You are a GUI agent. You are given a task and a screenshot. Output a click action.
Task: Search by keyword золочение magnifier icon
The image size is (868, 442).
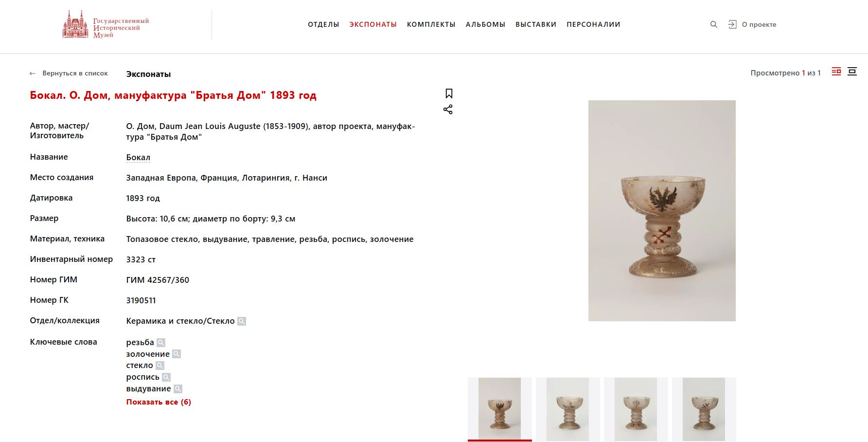click(x=177, y=354)
